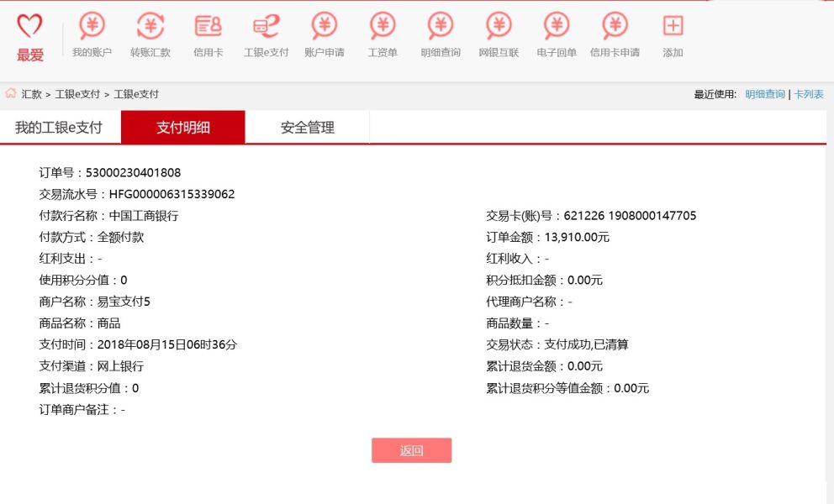Screen dimensions: 834x504
Task: Open 网银互联 interbank icon
Action: tap(499, 27)
